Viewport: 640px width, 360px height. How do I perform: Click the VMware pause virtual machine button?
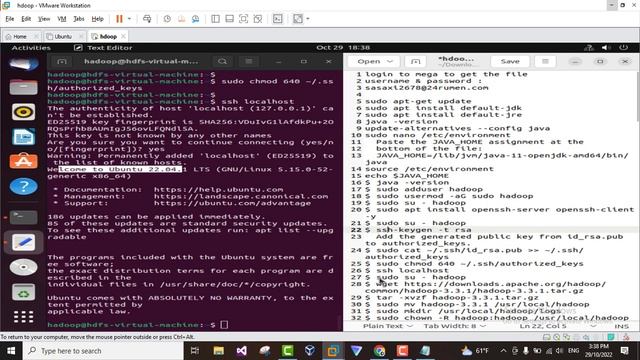119,19
